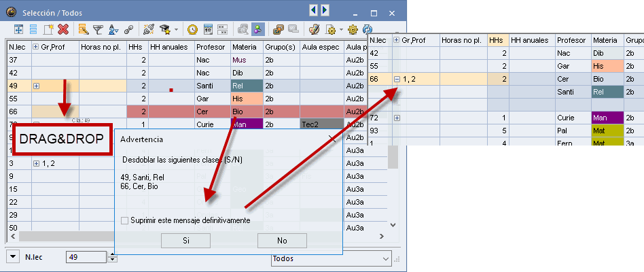Image resolution: width=644 pixels, height=272 pixels.
Task: Click the first toolbar icon with blue grid arrows
Action: point(18,29)
